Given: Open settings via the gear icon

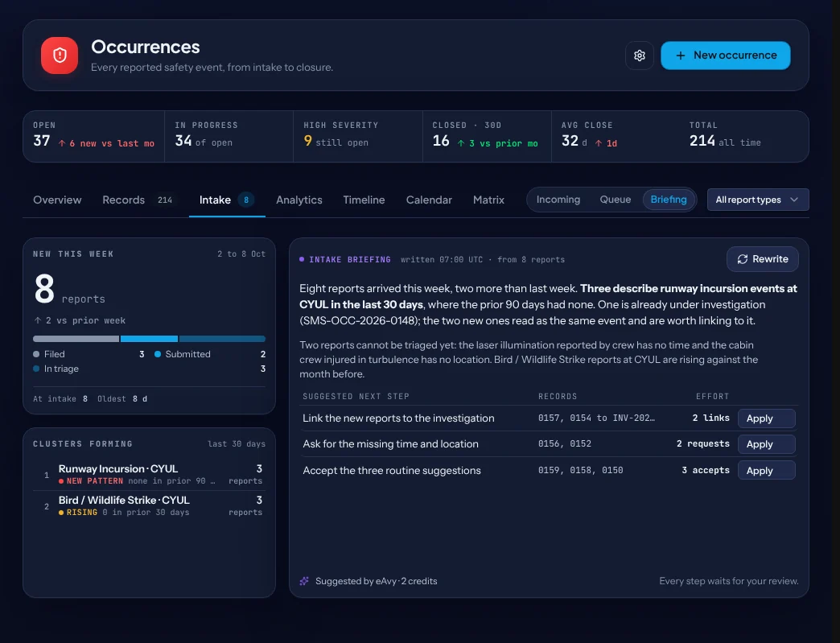Looking at the screenshot, I should [x=639, y=56].
